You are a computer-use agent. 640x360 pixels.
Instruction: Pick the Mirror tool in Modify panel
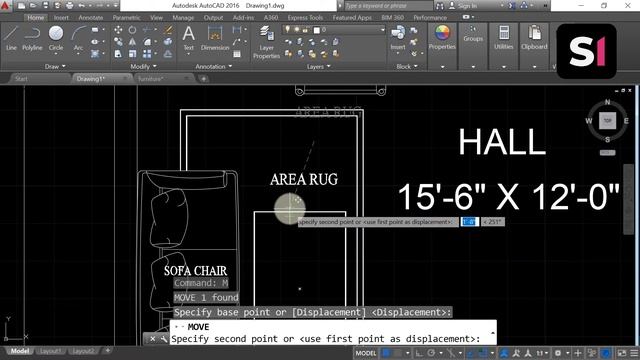tap(132, 42)
